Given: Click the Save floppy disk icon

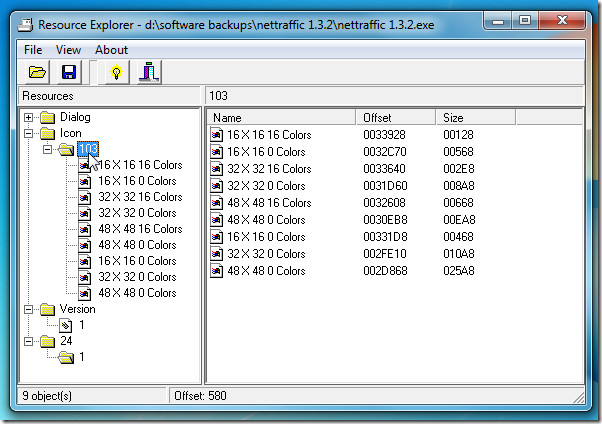Looking at the screenshot, I should click(69, 72).
